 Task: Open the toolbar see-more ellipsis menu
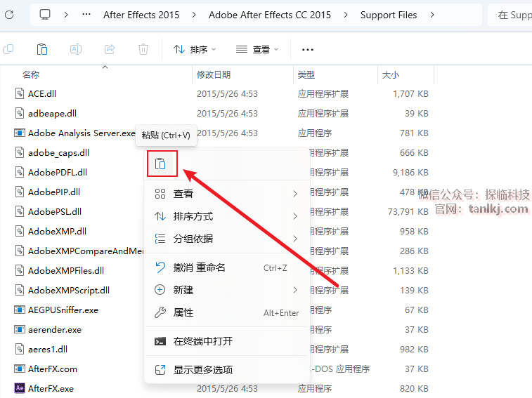[307, 50]
